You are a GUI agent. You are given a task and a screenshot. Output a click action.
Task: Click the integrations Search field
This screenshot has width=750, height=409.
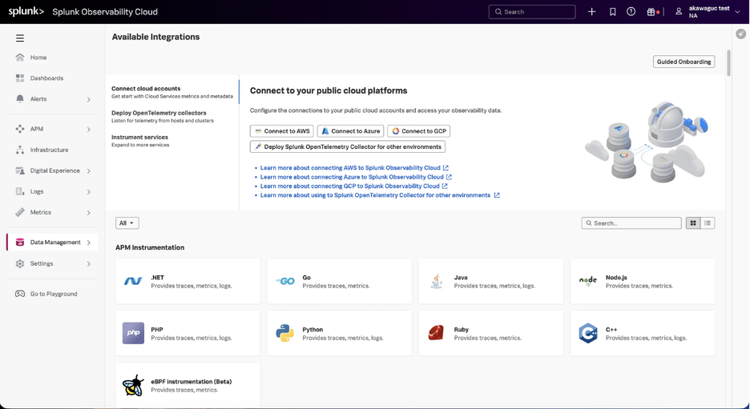pyautogui.click(x=631, y=223)
